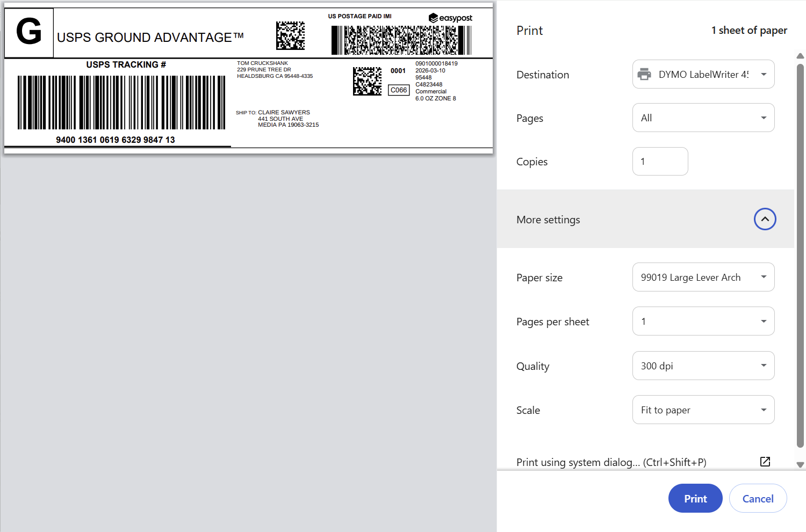Viewport: 806px width, 532px height.
Task: Click the 'More settings' label text
Action: (x=548, y=220)
